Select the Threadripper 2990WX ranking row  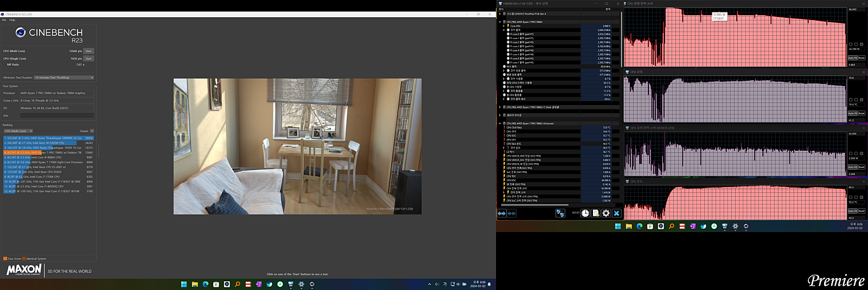48,138
